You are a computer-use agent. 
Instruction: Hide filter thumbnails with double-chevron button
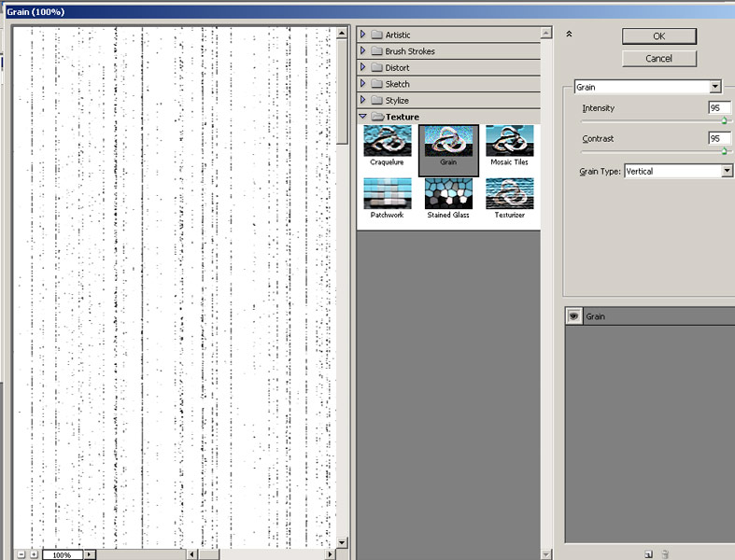click(569, 35)
